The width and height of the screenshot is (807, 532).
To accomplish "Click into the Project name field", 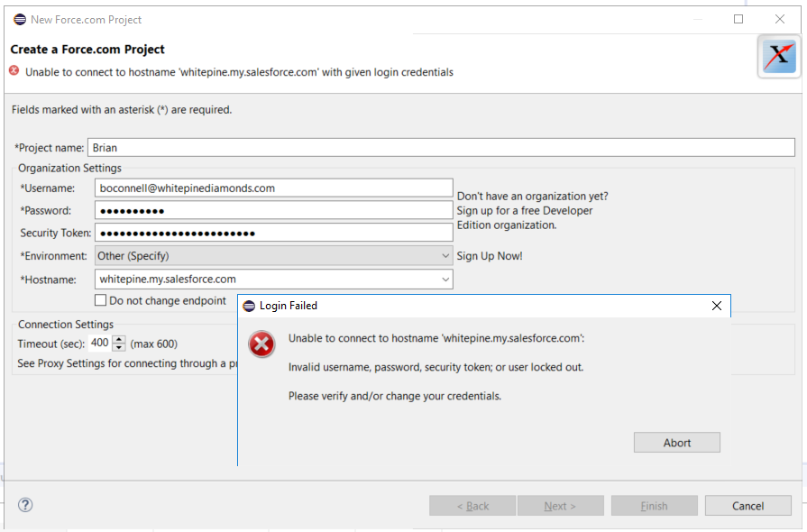I will [x=440, y=148].
